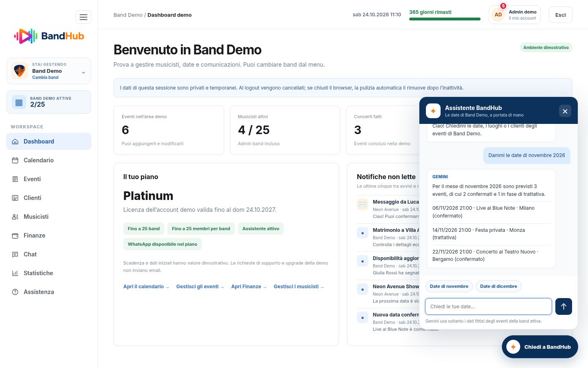Click the Statistiche bar chart icon

click(15, 273)
